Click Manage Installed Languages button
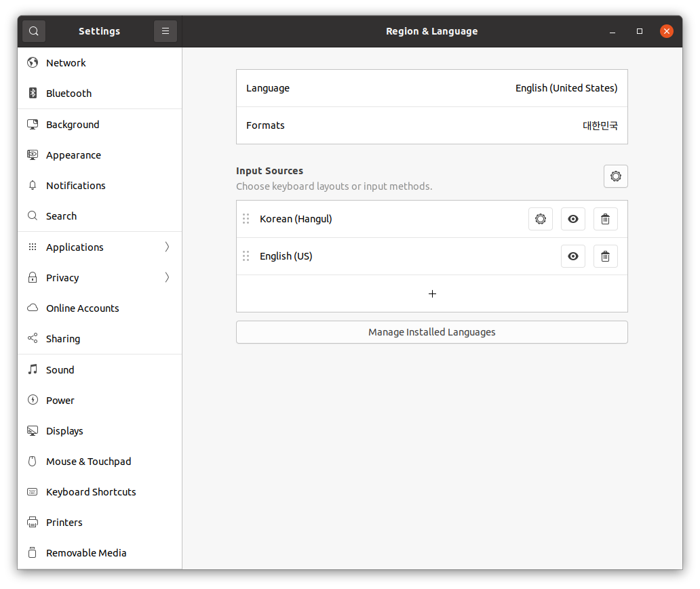This screenshot has width=700, height=589. point(431,332)
